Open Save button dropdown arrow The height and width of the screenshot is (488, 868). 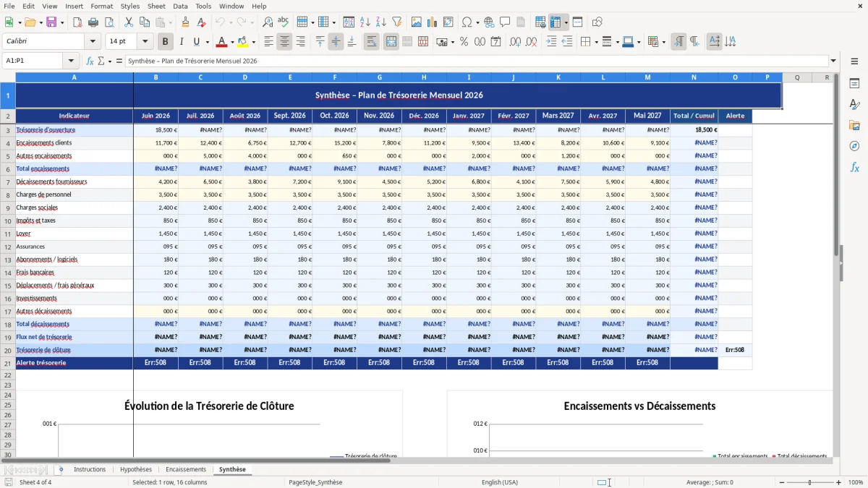point(61,22)
